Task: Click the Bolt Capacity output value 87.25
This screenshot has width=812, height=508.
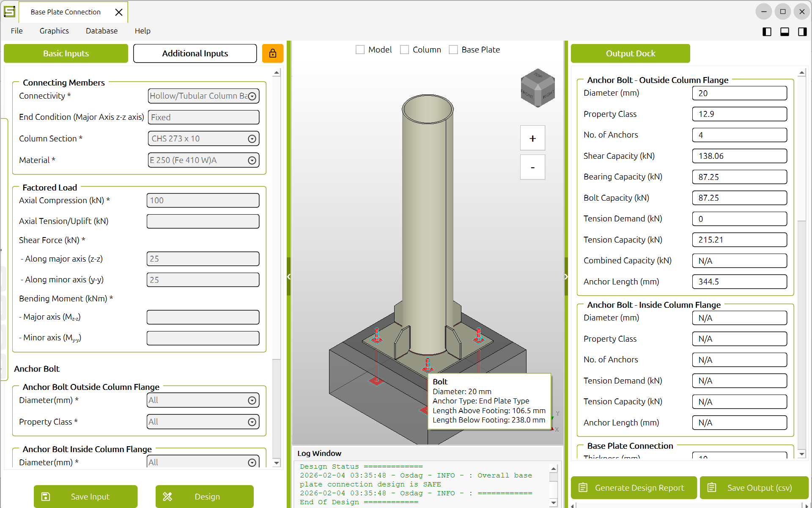Action: (x=740, y=198)
